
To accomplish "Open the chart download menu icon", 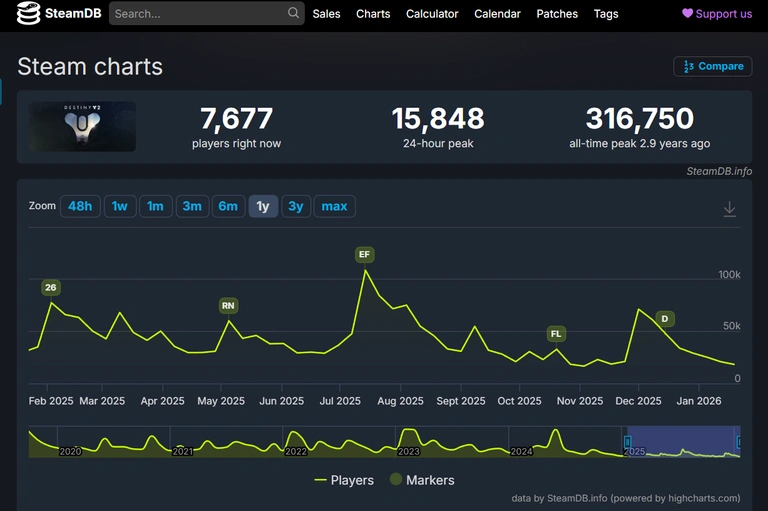I will point(730,208).
